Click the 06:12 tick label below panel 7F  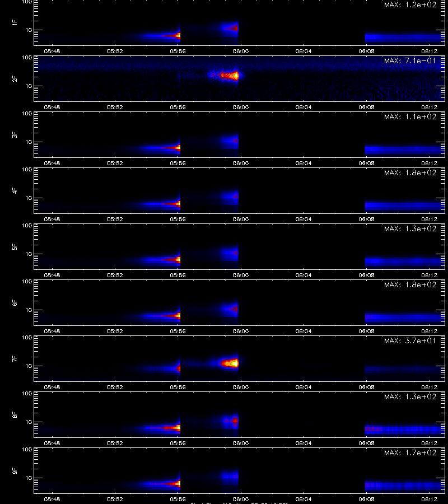pyautogui.click(x=430, y=387)
